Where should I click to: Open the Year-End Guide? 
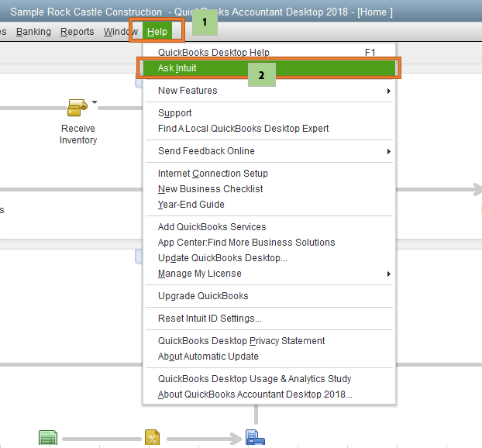click(x=269, y=204)
